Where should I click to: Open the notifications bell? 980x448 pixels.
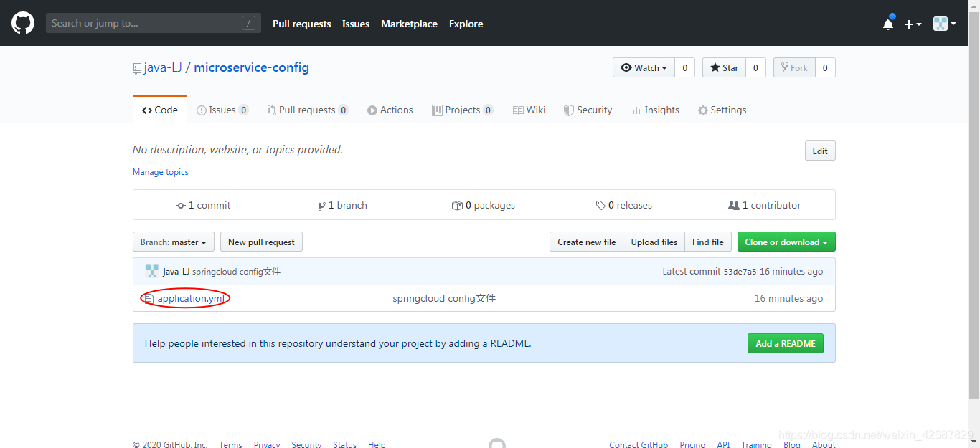[888, 23]
